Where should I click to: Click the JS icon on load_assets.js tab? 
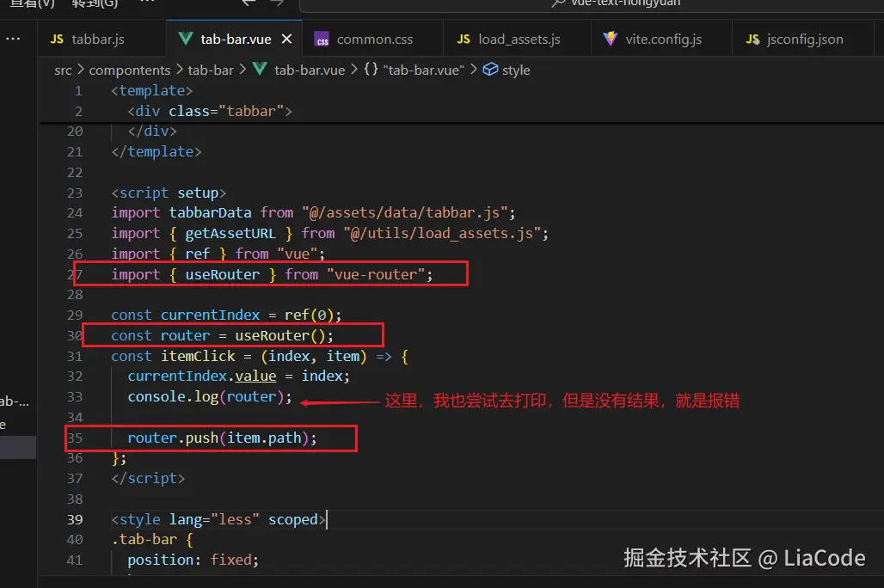[x=463, y=39]
